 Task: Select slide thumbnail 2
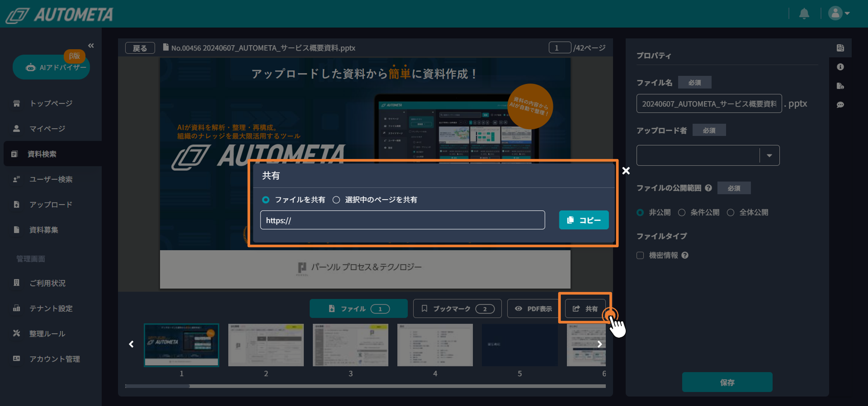(x=266, y=345)
